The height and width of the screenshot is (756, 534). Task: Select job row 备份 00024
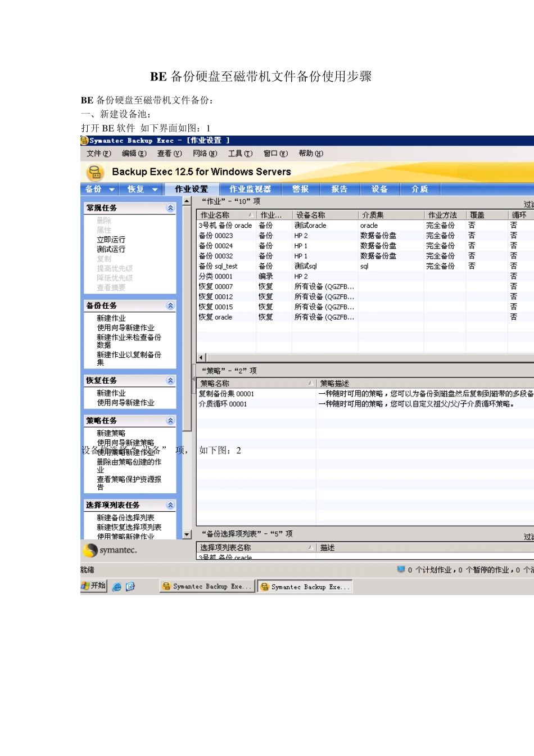(x=365, y=246)
